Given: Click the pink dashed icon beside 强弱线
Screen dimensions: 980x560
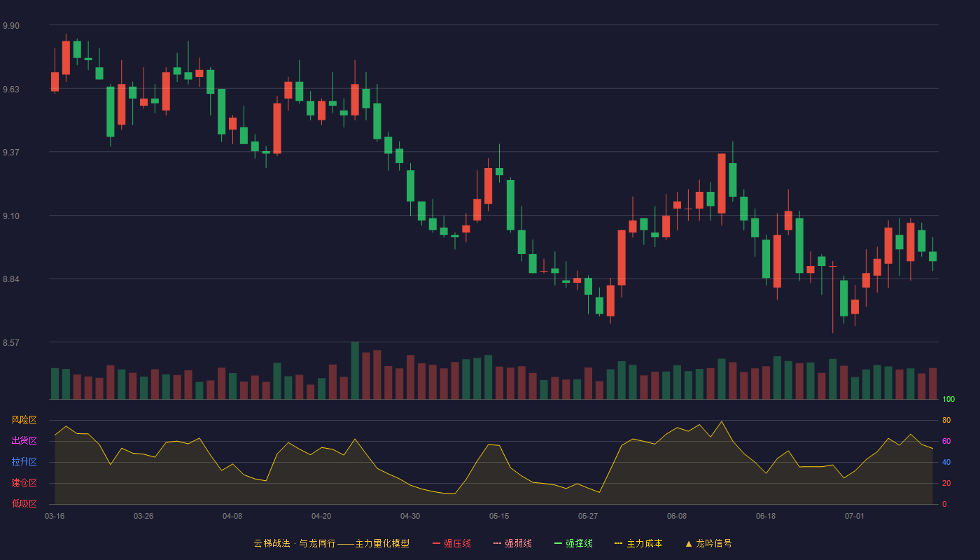Looking at the screenshot, I should pos(497,543).
